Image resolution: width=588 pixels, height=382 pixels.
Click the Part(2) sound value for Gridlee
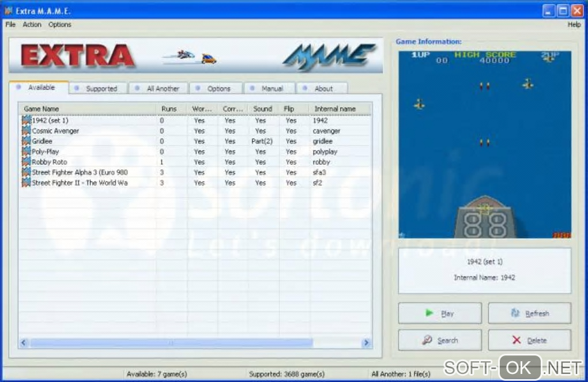(262, 141)
